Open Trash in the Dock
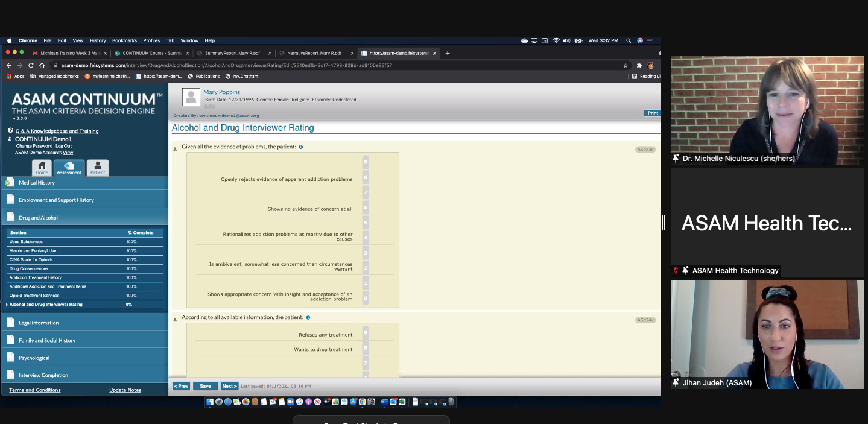868x424 pixels. (451, 402)
